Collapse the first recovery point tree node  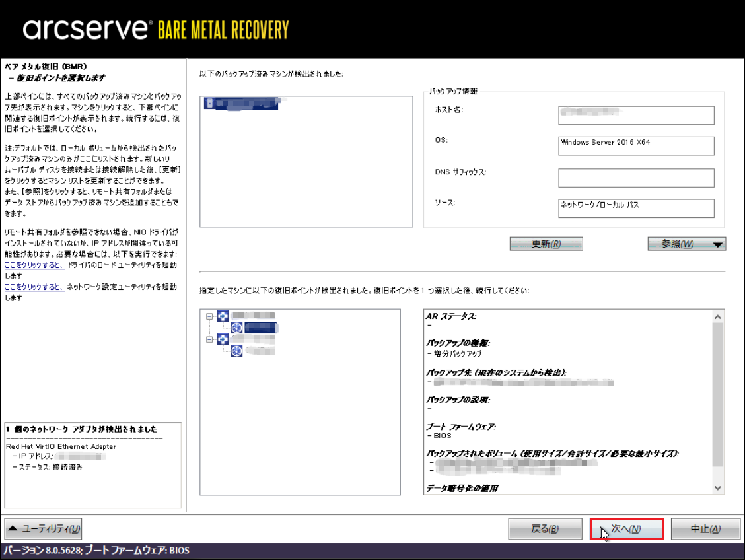(210, 316)
